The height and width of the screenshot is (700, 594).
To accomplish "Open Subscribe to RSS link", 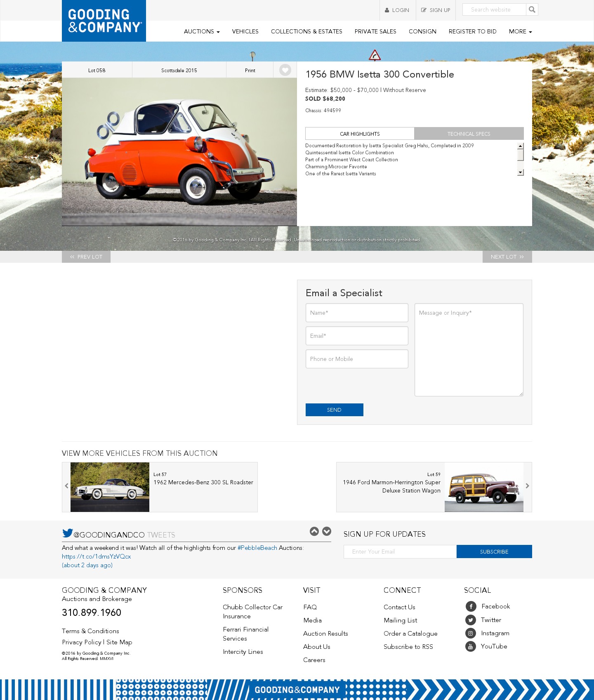I will coord(408,647).
